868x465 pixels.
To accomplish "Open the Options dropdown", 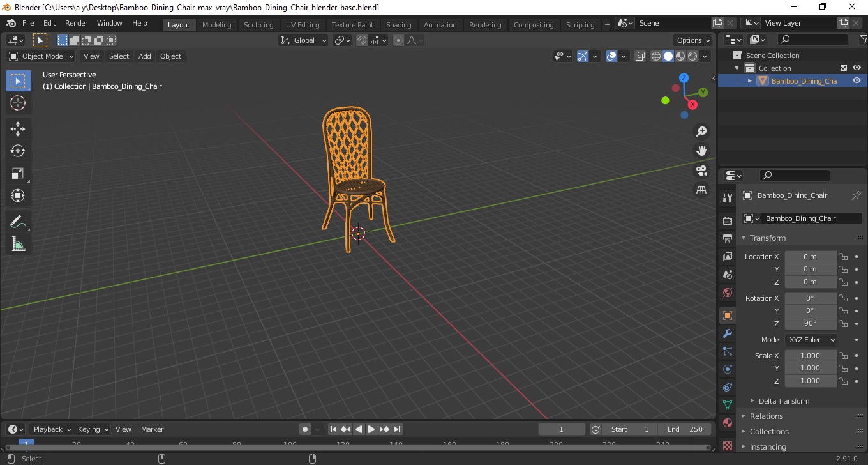I will coord(694,40).
